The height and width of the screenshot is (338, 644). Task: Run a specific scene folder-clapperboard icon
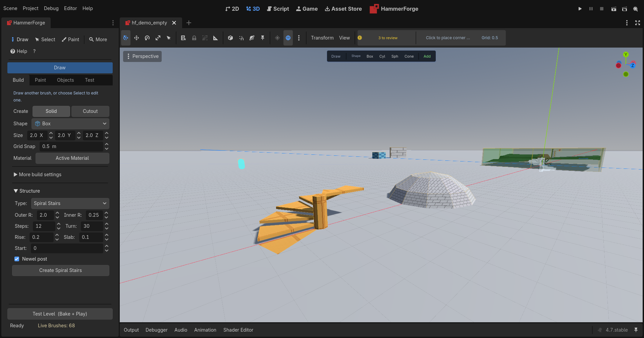pos(625,9)
